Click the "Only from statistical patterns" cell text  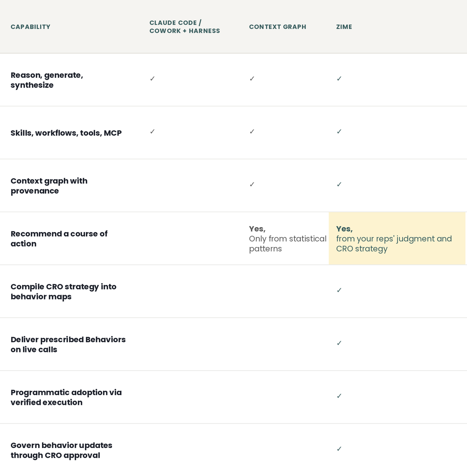[288, 244]
